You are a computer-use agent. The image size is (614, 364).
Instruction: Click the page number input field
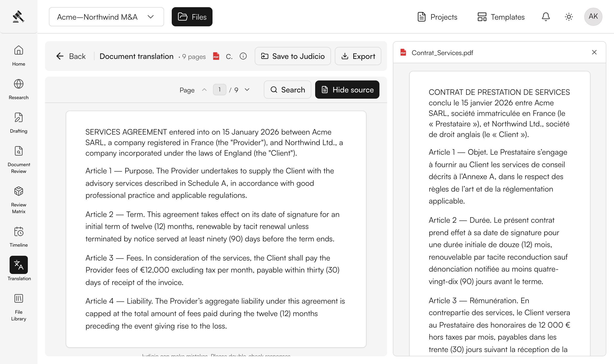click(219, 90)
